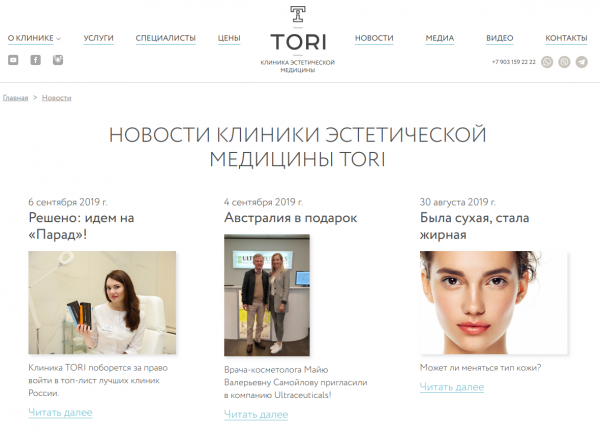The height and width of the screenshot is (432, 600).
Task: Contact via WhatsApp icon
Action: 547,62
